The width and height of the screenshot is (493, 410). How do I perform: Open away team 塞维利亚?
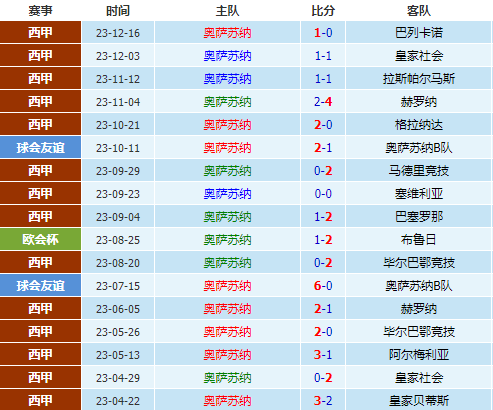(419, 194)
